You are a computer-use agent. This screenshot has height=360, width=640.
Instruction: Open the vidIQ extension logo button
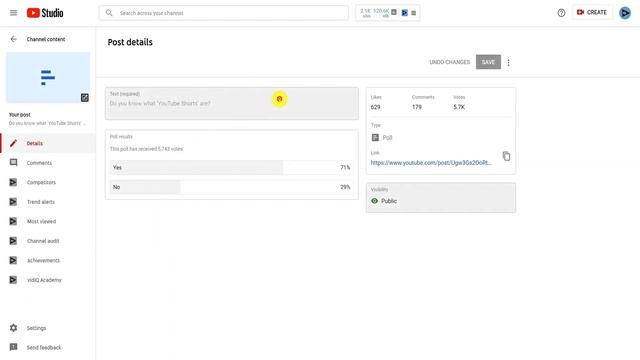point(404,13)
